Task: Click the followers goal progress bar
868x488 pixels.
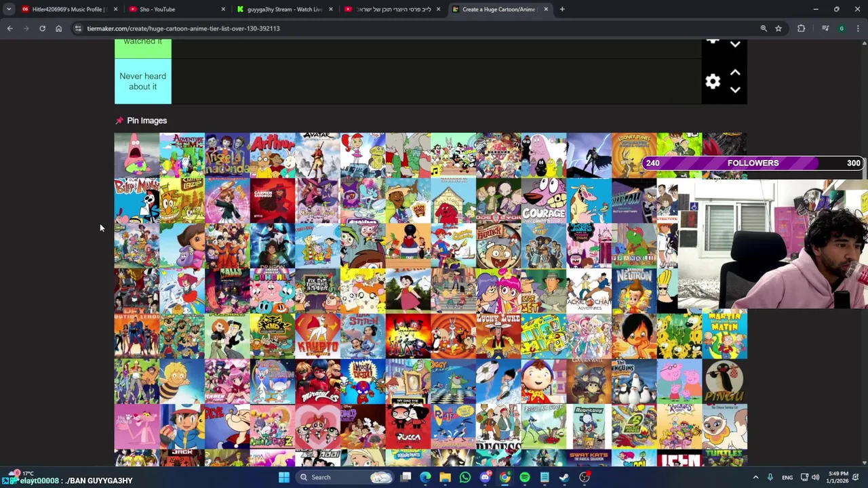Action: 753,163
